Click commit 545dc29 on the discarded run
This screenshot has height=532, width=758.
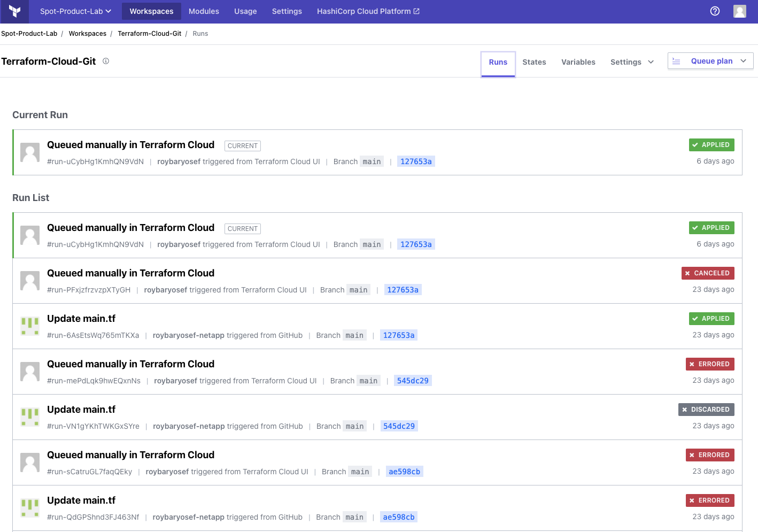click(x=399, y=426)
